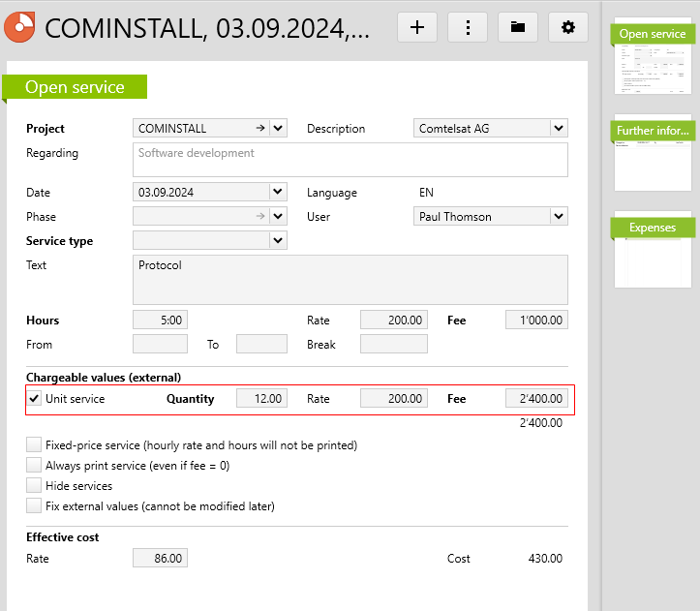Click the Quantity input field
The image size is (700, 611).
261,399
